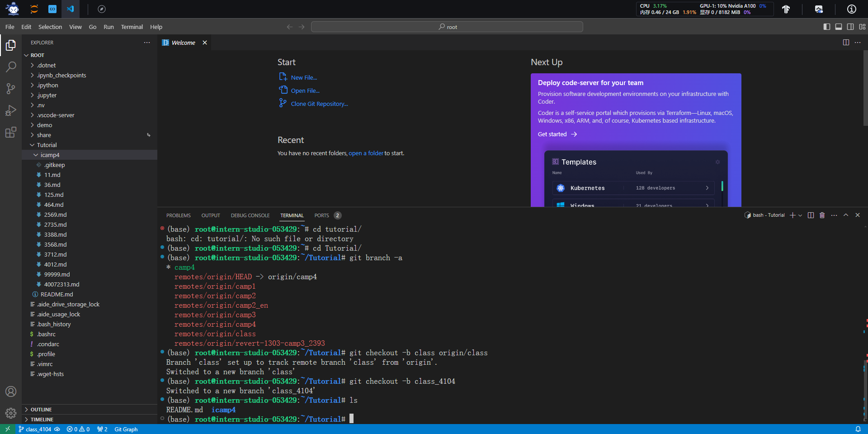Open forwarded ports status item

(102, 429)
